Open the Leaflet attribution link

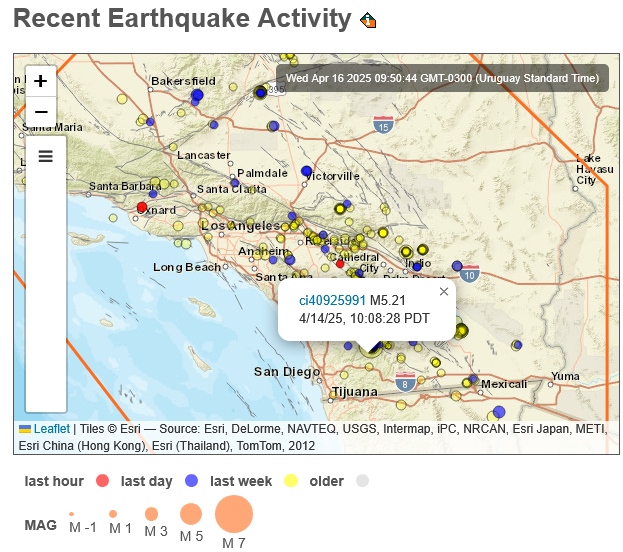(x=52, y=429)
